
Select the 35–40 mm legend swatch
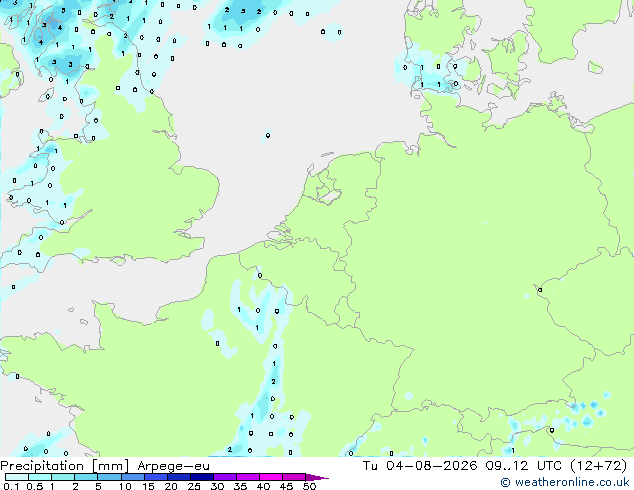coord(247,477)
